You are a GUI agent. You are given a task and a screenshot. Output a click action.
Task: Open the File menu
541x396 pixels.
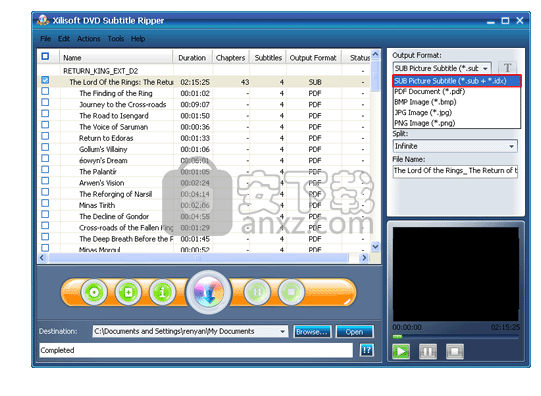(x=46, y=39)
